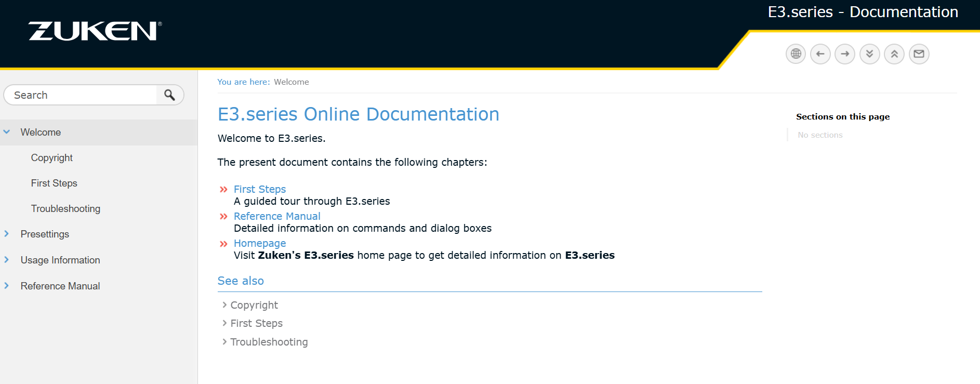Expand the Presettings node

(7, 234)
